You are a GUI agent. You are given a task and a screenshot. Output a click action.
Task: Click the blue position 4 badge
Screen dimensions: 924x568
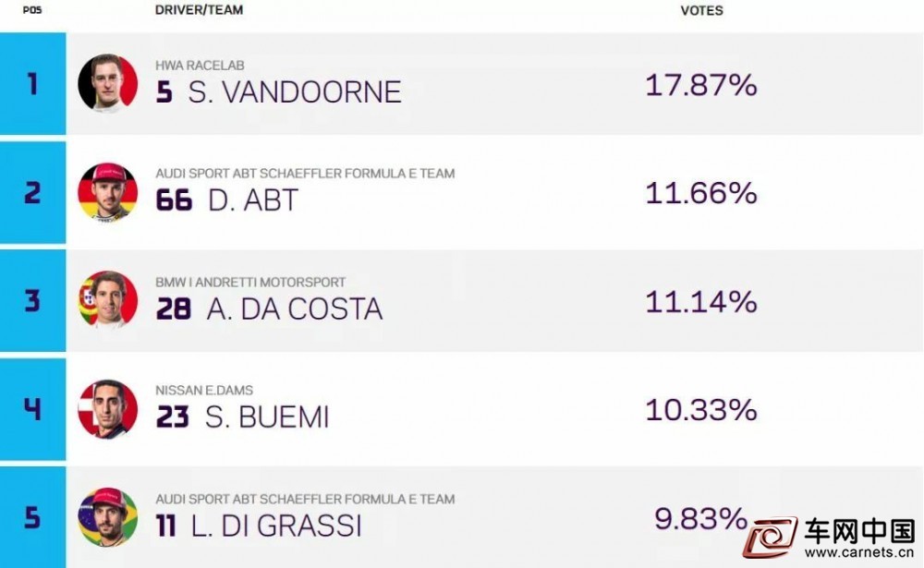(33, 409)
